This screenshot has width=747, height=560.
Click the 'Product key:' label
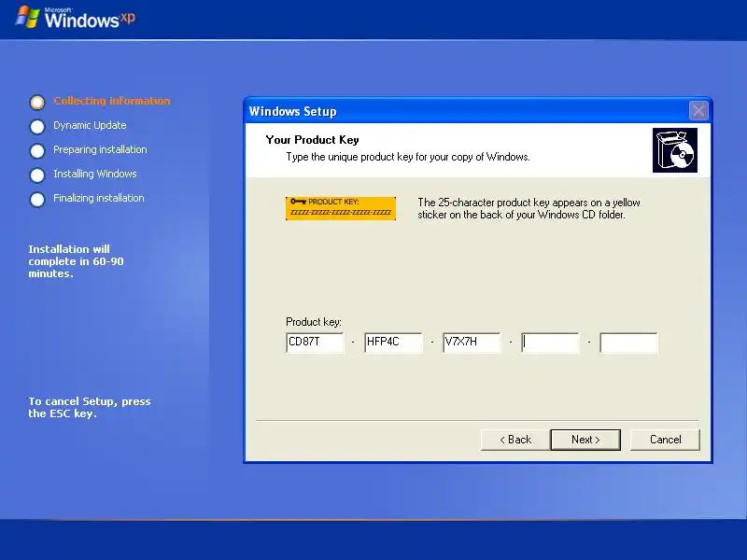click(x=314, y=322)
